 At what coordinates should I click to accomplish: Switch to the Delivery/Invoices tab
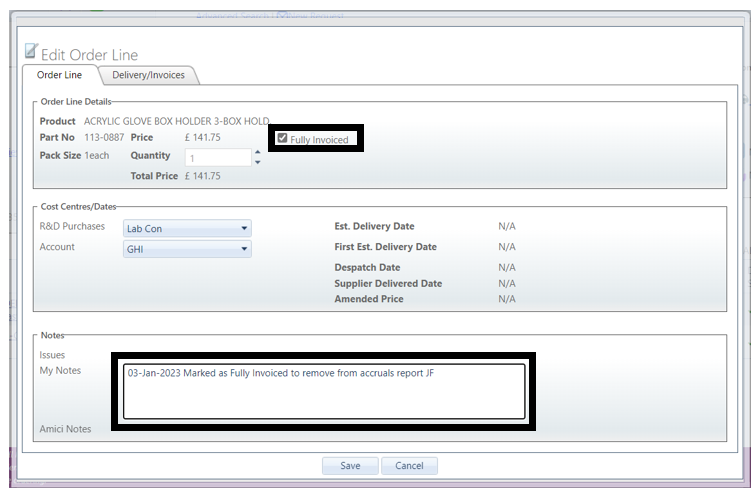tap(148, 75)
